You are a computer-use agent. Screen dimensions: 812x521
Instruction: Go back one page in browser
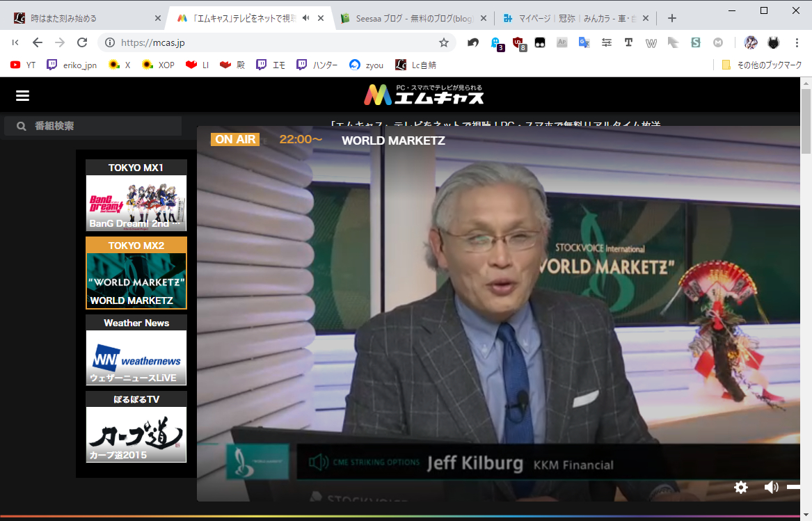click(38, 42)
